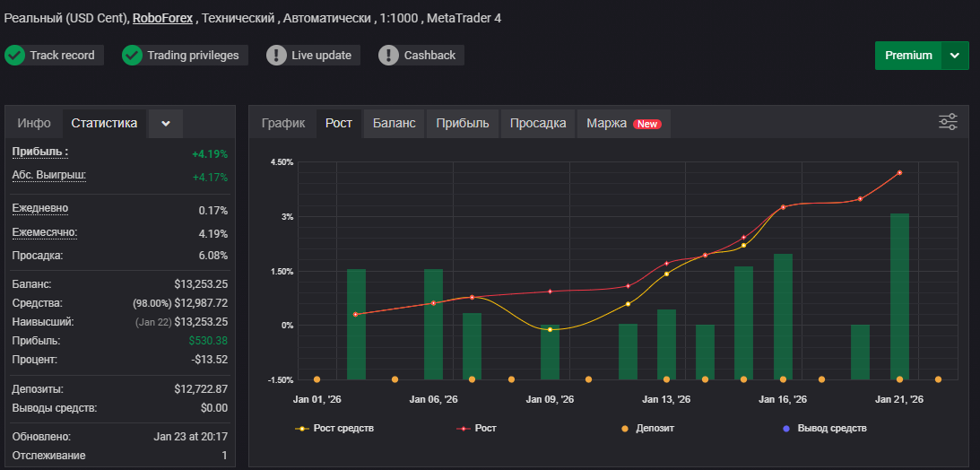Screen dimensions: 980x470
Task: Click the Jan 13, '26 axis label
Action: click(x=665, y=399)
